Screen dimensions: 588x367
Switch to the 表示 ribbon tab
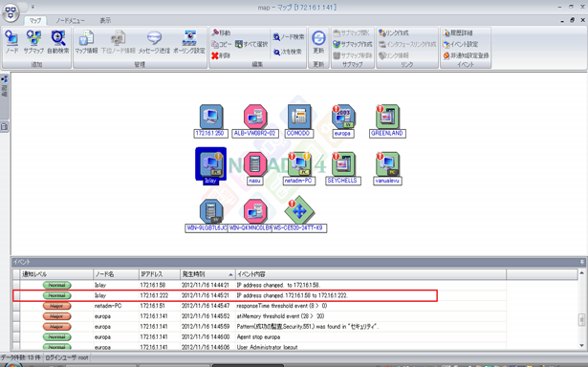[x=105, y=21]
